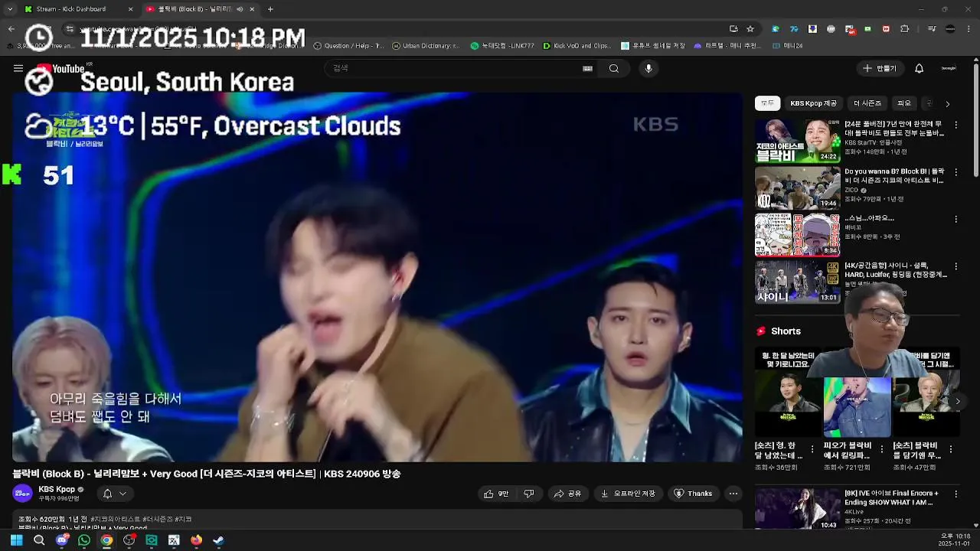Open the IVE Final Encore video thumbnail

point(797,509)
